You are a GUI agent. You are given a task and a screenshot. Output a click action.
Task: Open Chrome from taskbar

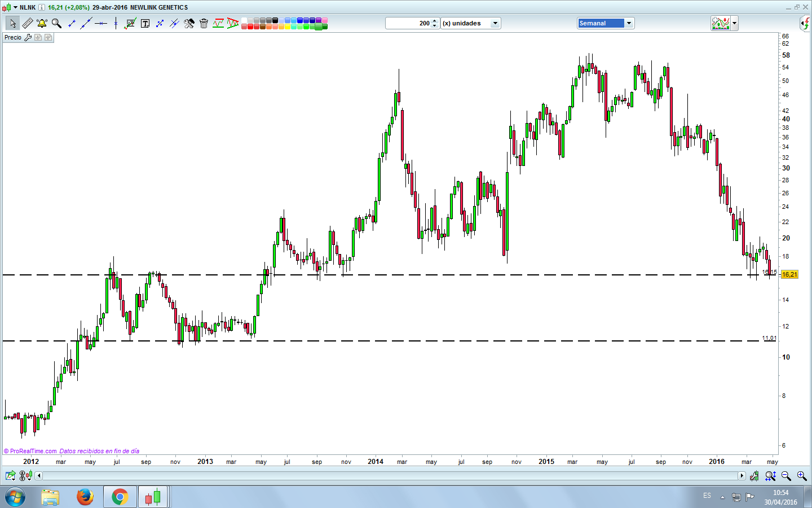(120, 497)
